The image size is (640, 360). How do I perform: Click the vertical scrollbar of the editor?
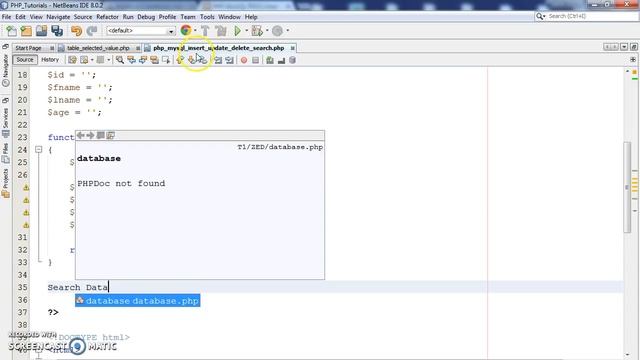coord(627,187)
